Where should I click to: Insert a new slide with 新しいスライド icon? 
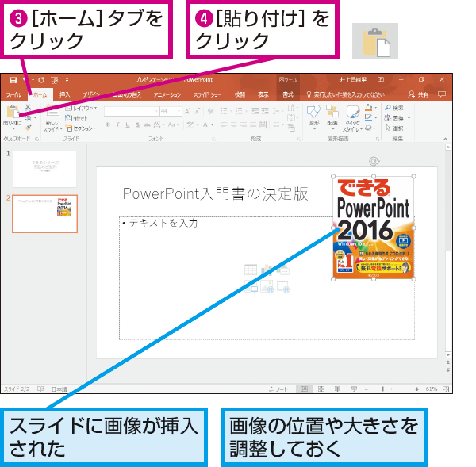[x=52, y=118]
